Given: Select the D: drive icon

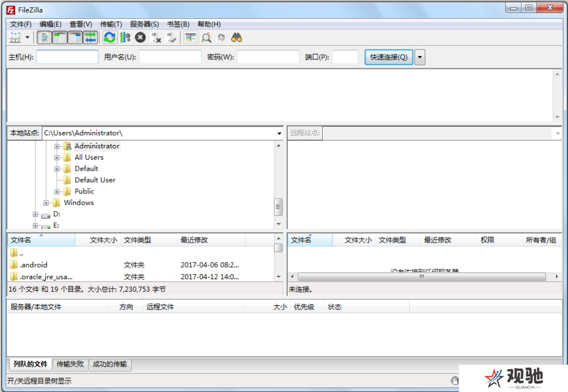Looking at the screenshot, I should pyautogui.click(x=46, y=215).
